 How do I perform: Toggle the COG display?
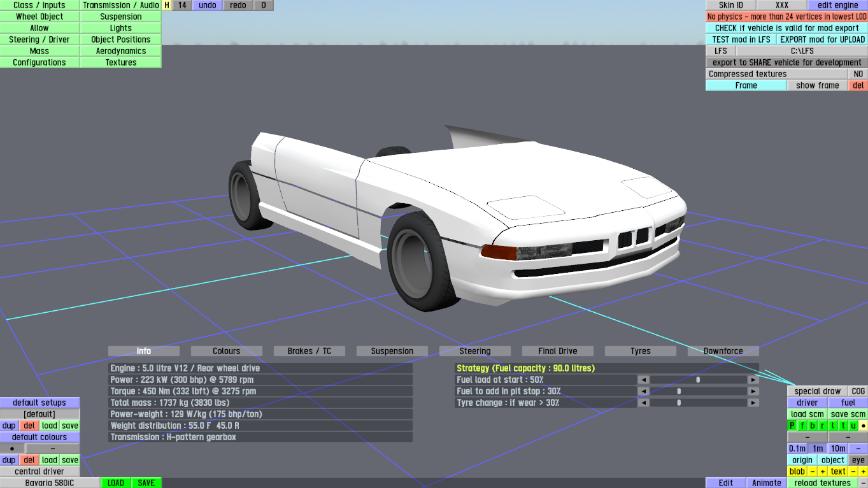click(x=858, y=391)
